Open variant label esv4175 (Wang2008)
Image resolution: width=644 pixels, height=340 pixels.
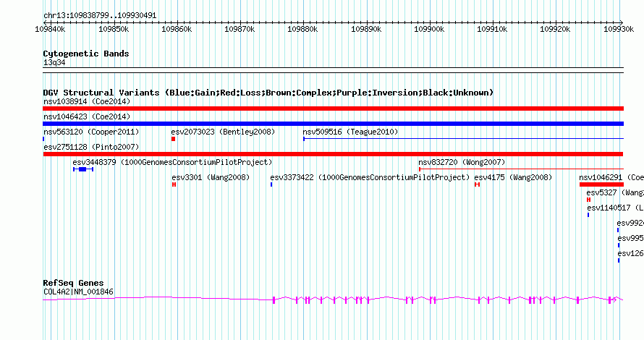click(x=513, y=177)
